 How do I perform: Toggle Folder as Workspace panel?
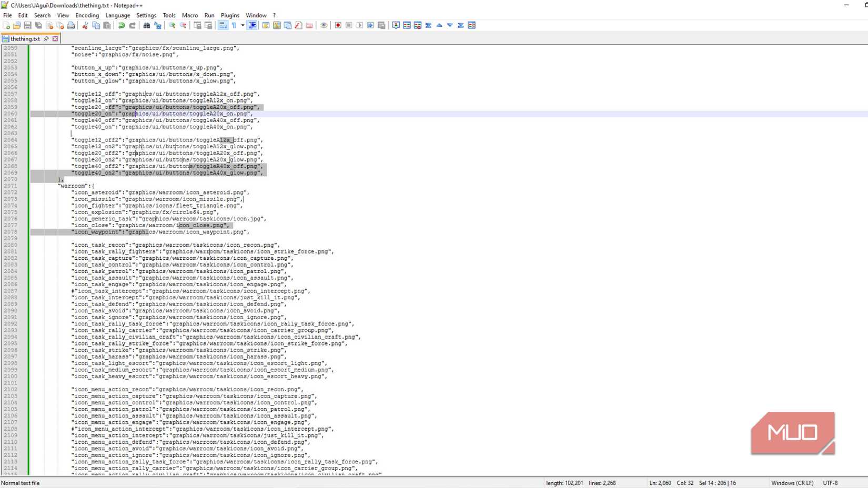coord(309,25)
